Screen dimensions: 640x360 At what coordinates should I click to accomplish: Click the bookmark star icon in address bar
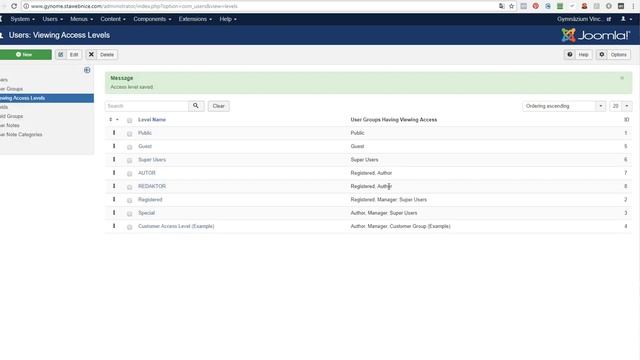coord(511,6)
